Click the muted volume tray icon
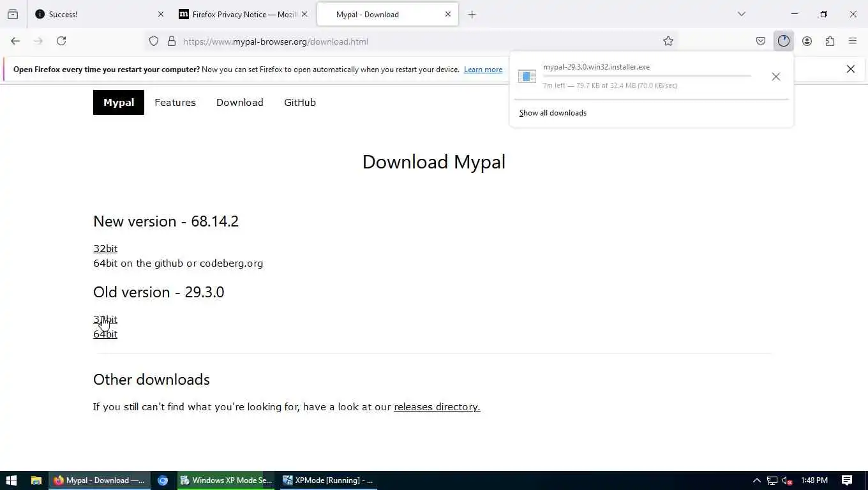This screenshot has height=490, width=868. (x=788, y=480)
